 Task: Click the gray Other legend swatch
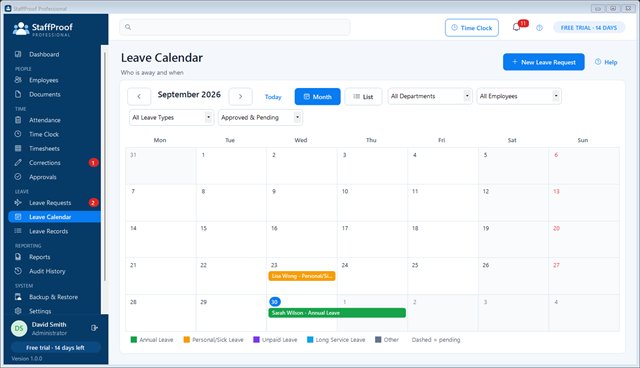coord(378,339)
